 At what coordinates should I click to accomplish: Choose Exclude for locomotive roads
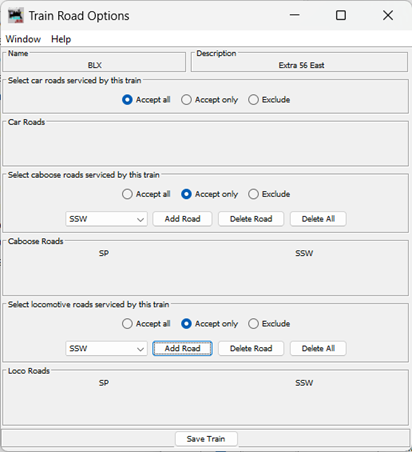click(x=269, y=324)
